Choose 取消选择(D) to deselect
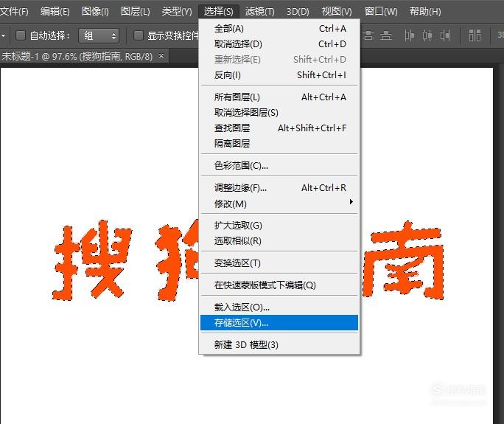This screenshot has width=504, height=424. click(x=279, y=44)
